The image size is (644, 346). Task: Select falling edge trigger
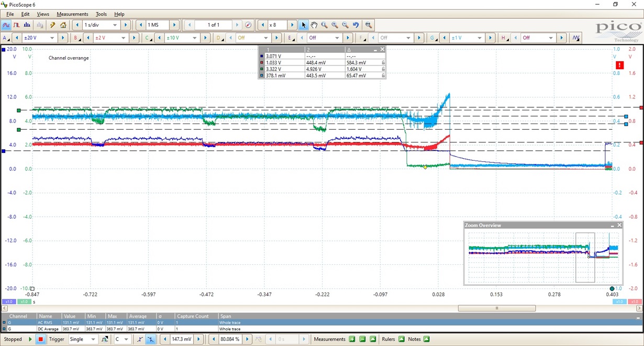point(151,339)
